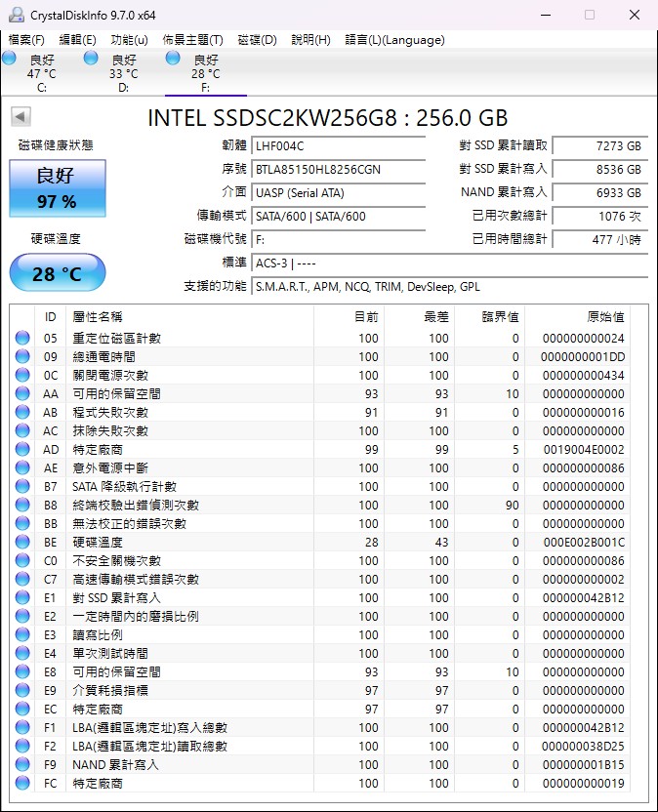Viewport: 658px width, 812px height.
Task: Click the status orb in row AE
Action: pos(22,467)
